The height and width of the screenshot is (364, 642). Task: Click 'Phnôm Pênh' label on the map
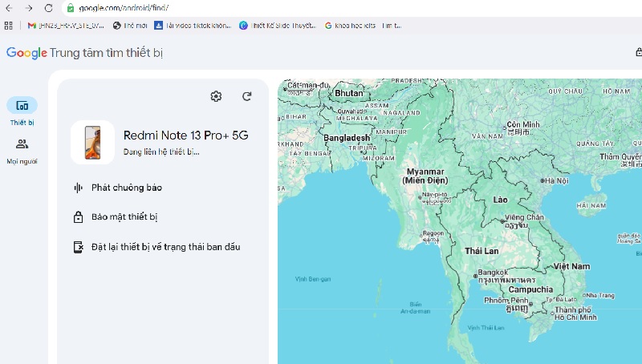(506, 300)
